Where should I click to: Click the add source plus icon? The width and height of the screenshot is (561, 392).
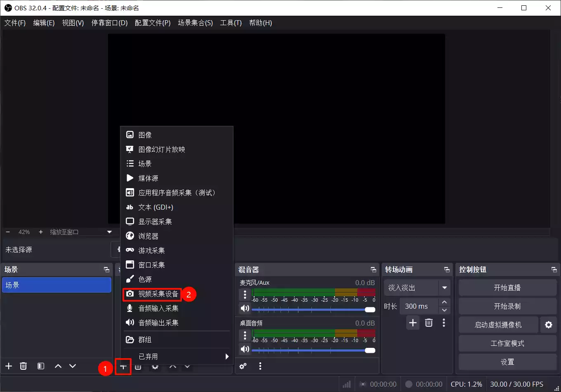click(x=123, y=366)
